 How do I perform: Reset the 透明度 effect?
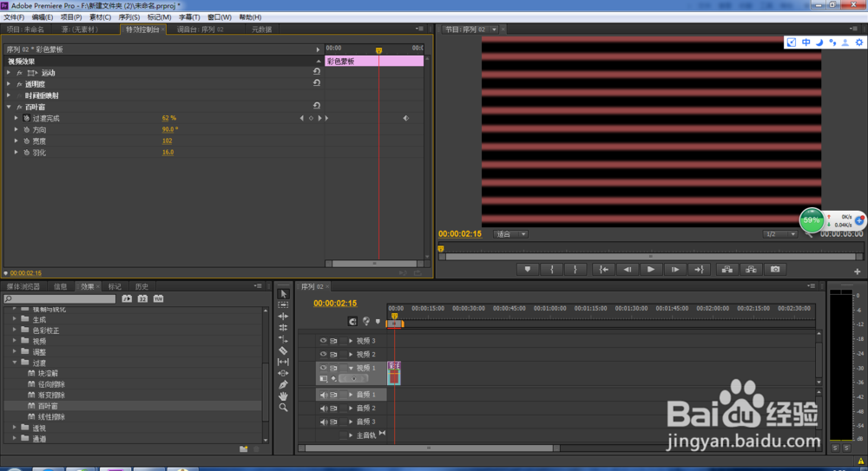317,83
